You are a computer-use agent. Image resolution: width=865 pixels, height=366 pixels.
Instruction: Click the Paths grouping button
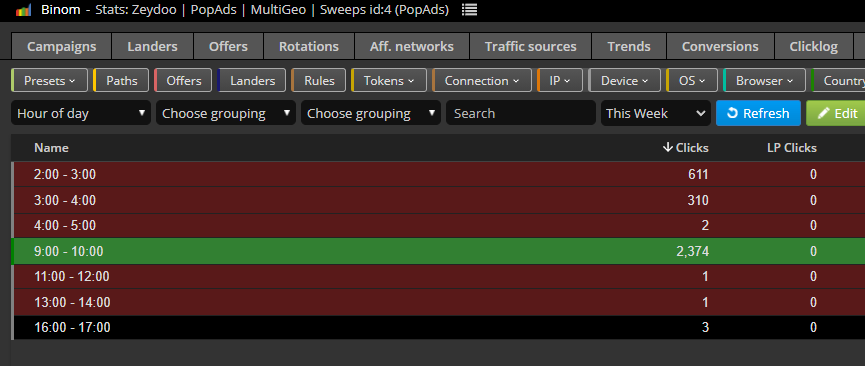point(121,81)
